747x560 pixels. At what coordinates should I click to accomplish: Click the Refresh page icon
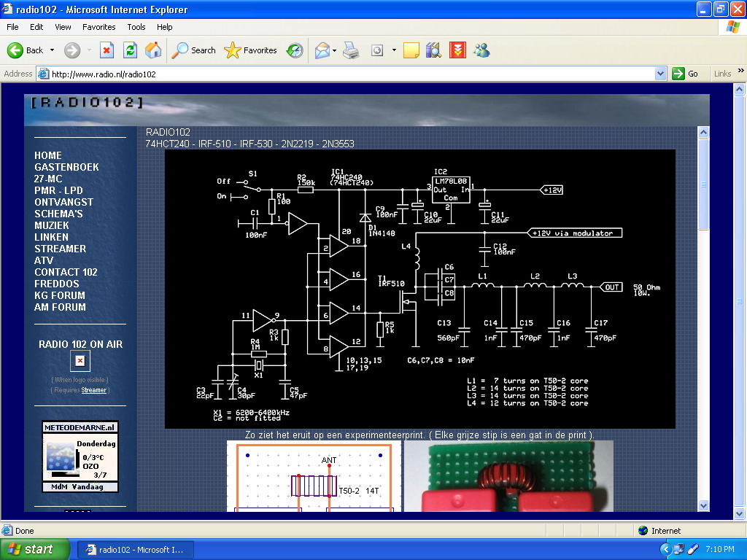130,50
